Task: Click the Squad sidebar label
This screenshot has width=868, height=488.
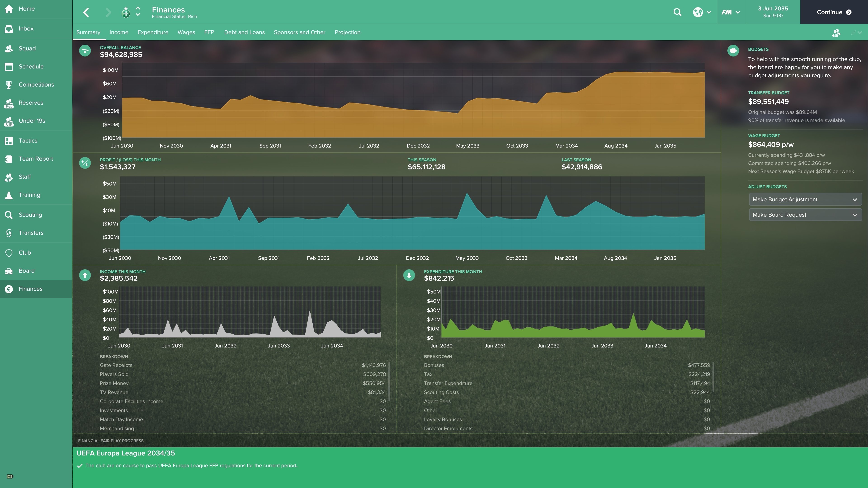Action: coord(27,49)
